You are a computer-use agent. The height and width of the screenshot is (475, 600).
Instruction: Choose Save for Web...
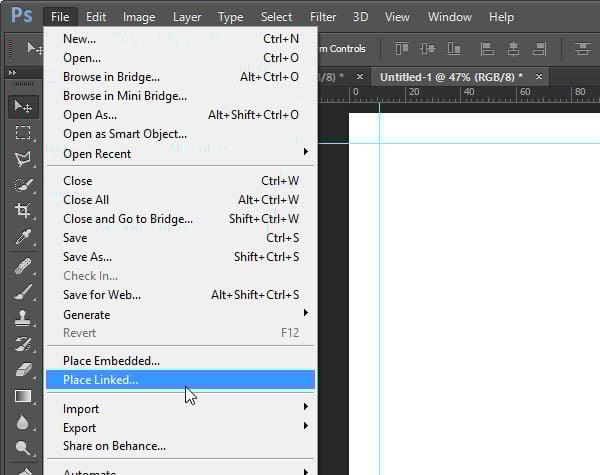(180, 295)
